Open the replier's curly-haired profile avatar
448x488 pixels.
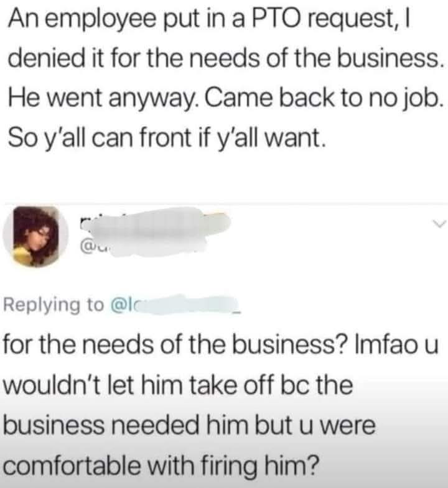(35, 236)
